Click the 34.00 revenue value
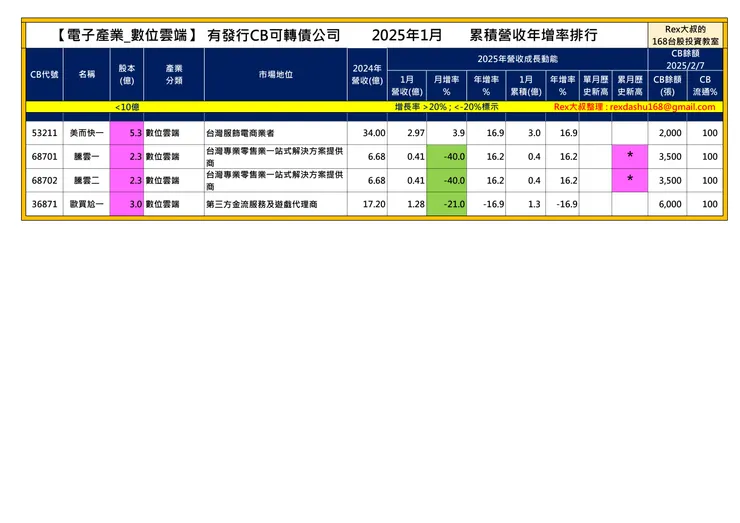Screen dimensions: 740x523 tap(374, 133)
